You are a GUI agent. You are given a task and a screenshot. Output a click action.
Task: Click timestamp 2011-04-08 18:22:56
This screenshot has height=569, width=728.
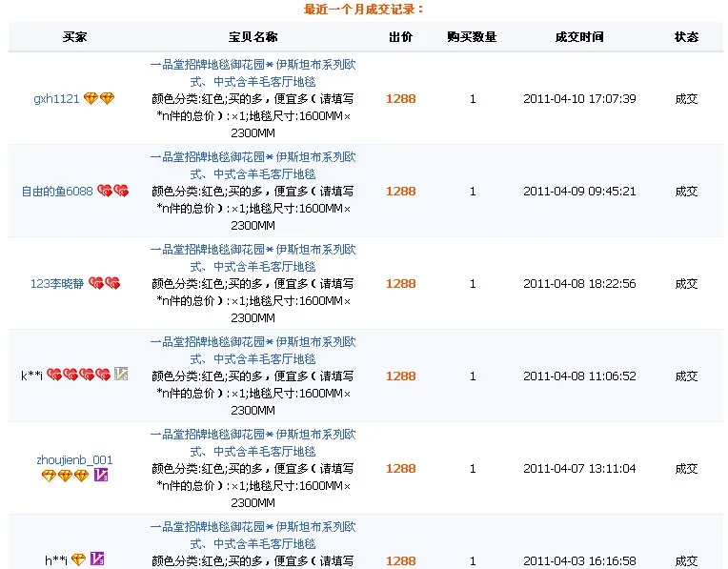(x=579, y=283)
